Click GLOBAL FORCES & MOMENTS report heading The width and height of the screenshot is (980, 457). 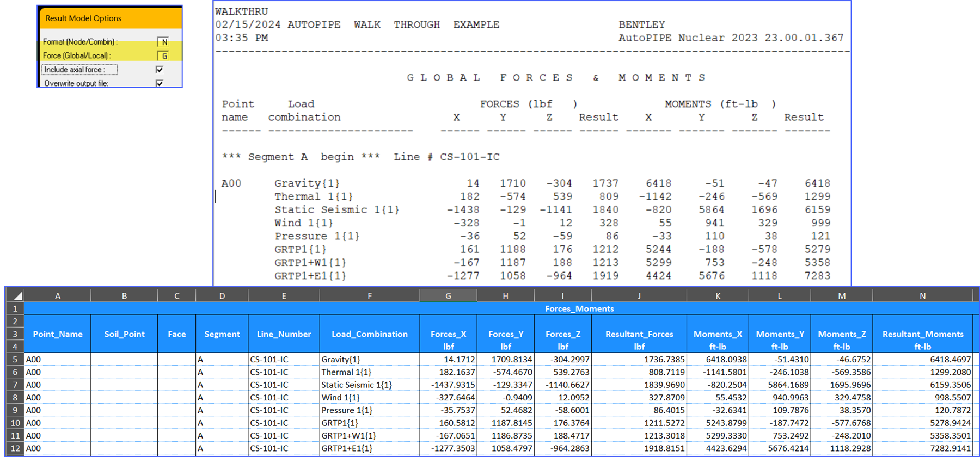pyautogui.click(x=556, y=78)
